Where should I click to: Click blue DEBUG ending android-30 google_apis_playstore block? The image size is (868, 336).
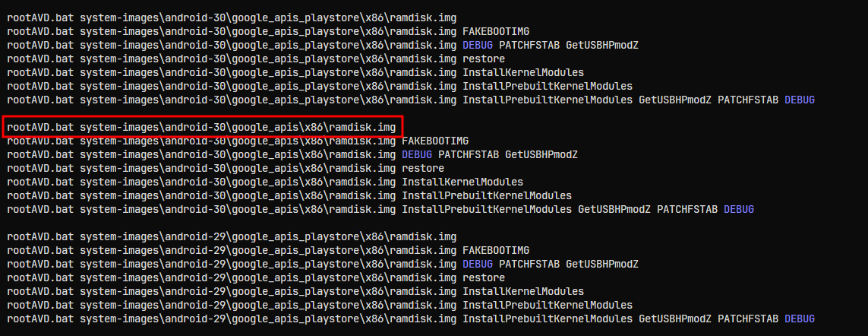800,100
